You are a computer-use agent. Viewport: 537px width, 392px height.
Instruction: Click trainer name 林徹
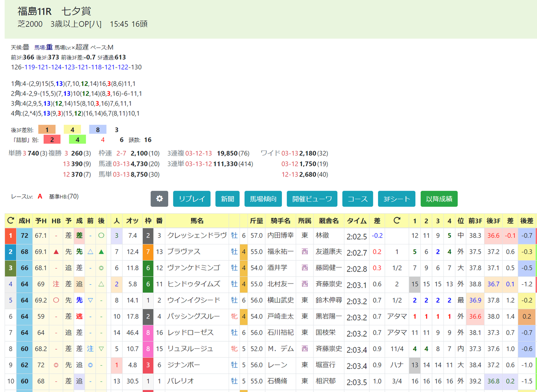(x=322, y=236)
